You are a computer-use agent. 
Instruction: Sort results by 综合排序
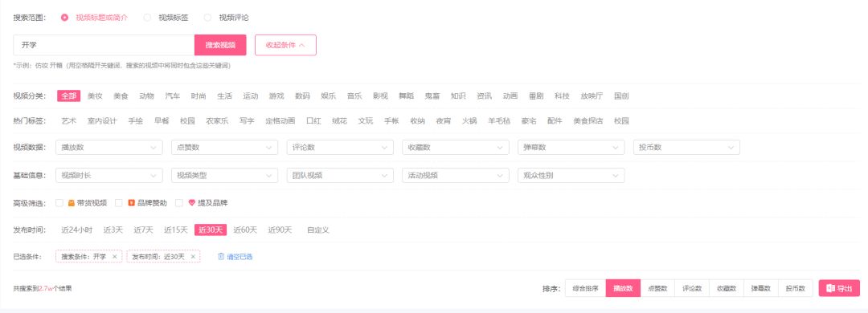(x=585, y=288)
